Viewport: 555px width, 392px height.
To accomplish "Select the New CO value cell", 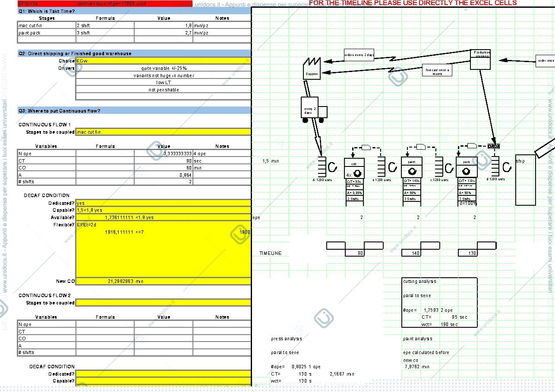I will (163, 281).
